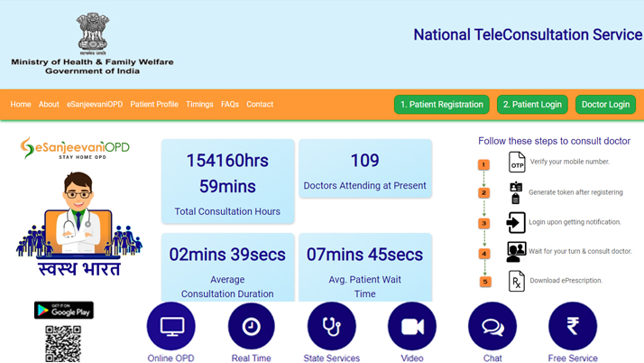Click the Doctor Login button
The width and height of the screenshot is (644, 363).
(x=606, y=105)
